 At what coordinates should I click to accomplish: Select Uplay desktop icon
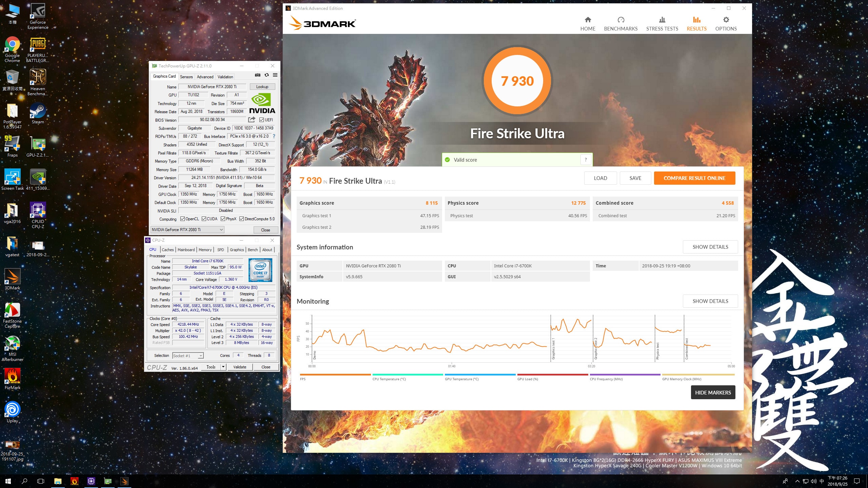tap(12, 412)
